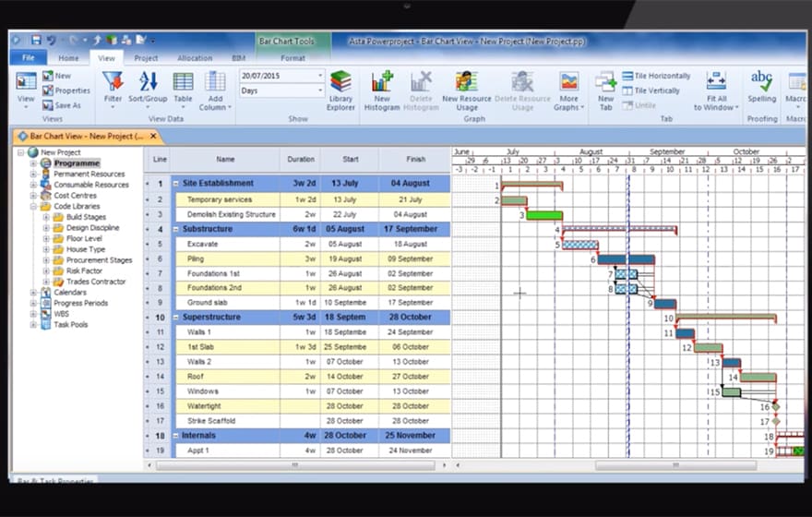Screen dimensions: 812x517
Task: Switch to the Allocation ribbon tab
Action: point(195,58)
